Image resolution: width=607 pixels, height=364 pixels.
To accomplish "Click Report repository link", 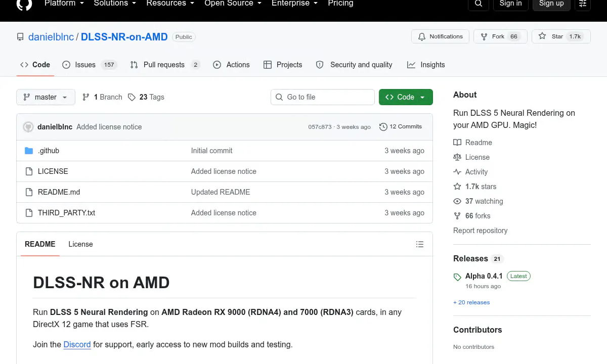I will pos(480,231).
